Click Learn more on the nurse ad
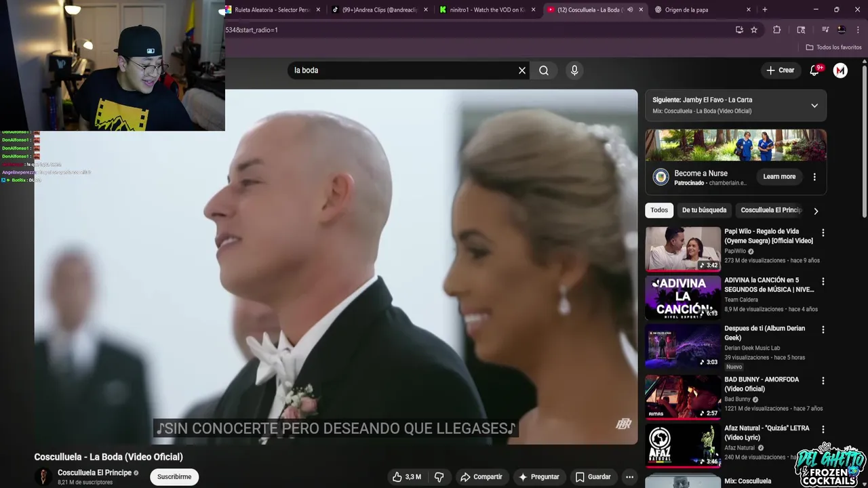868x488 pixels. point(779,177)
